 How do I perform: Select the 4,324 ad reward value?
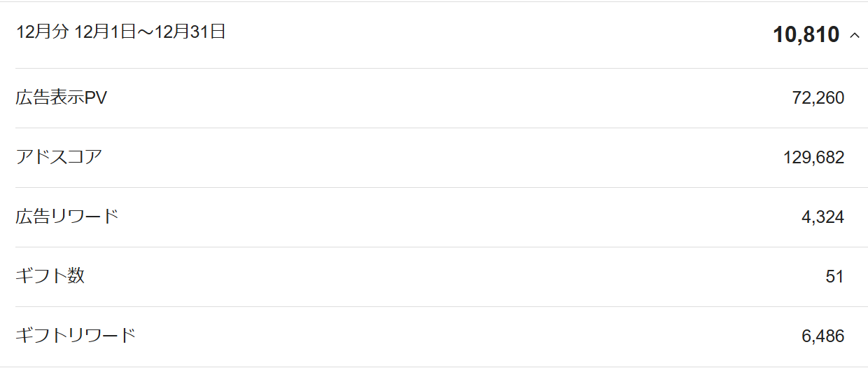point(822,217)
